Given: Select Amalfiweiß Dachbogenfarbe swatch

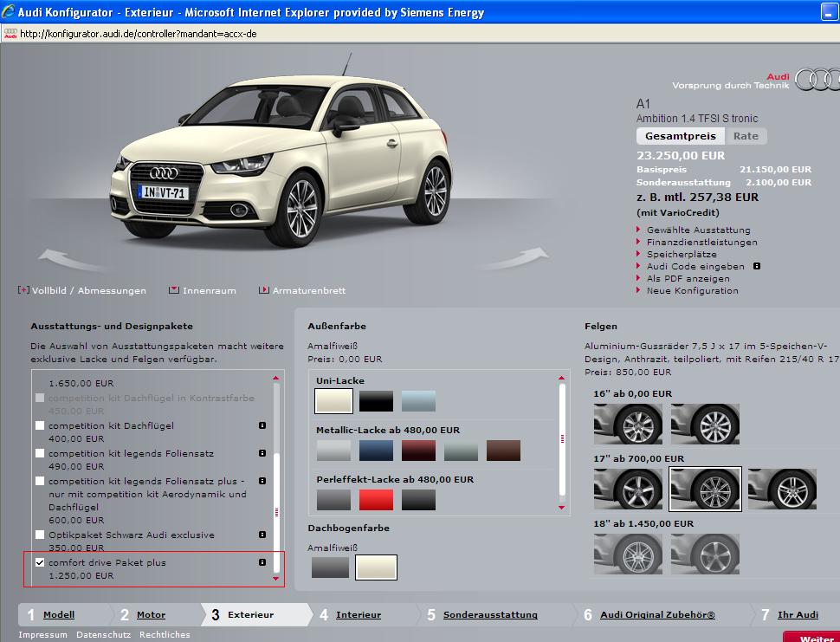Looking at the screenshot, I should pos(376,567).
